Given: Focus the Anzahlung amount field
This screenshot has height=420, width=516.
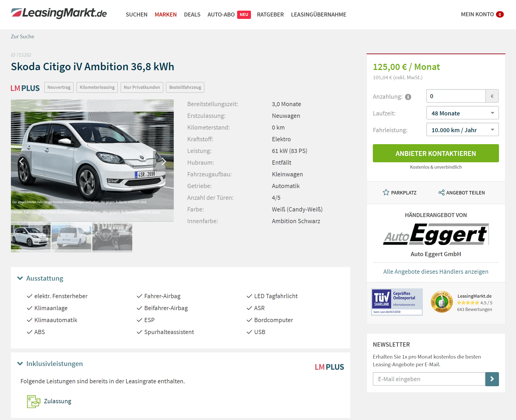Looking at the screenshot, I should tap(456, 96).
